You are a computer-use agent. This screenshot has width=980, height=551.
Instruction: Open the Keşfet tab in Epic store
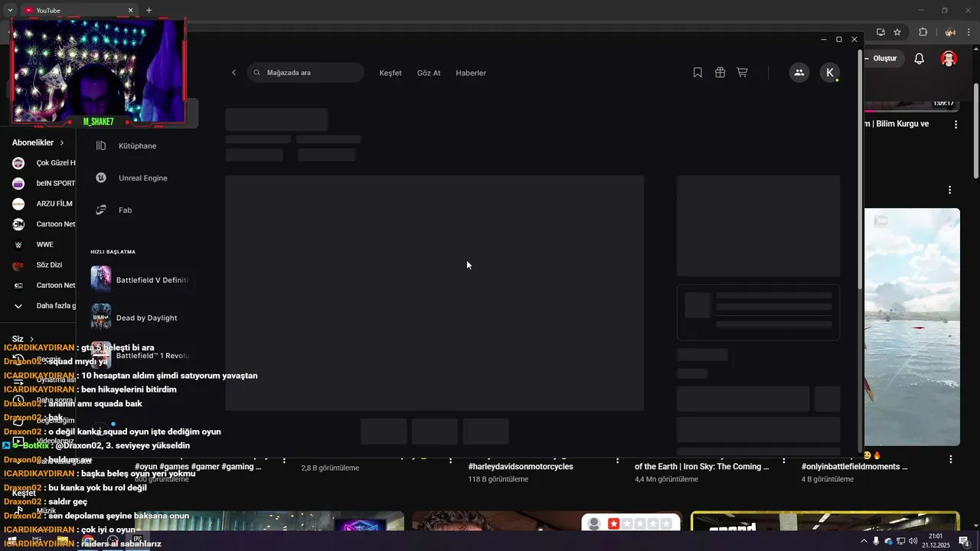coord(390,73)
